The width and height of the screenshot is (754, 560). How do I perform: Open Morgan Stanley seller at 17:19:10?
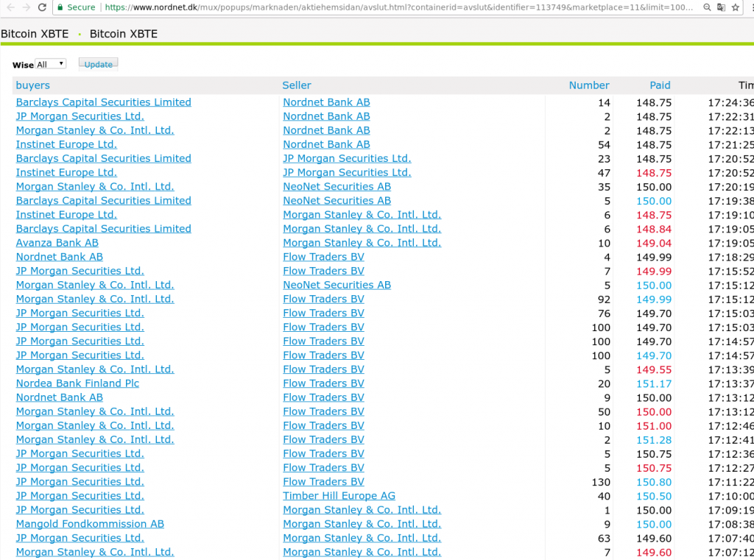coord(362,215)
